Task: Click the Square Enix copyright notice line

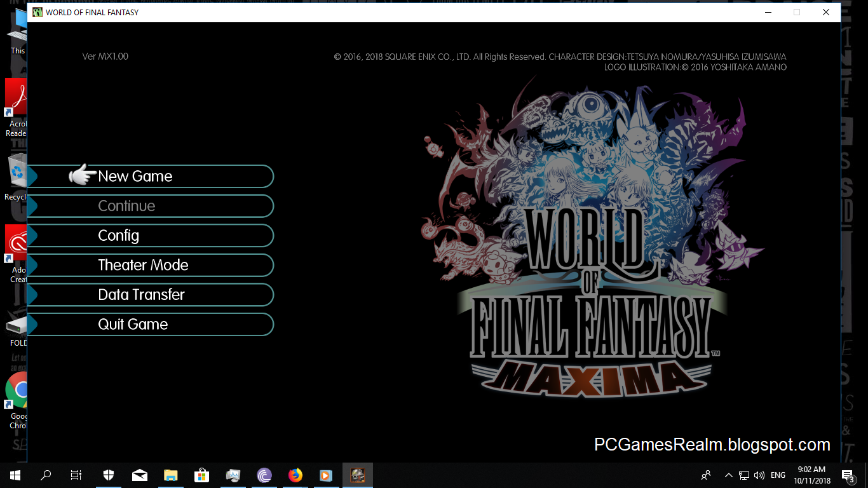Action: [x=560, y=57]
